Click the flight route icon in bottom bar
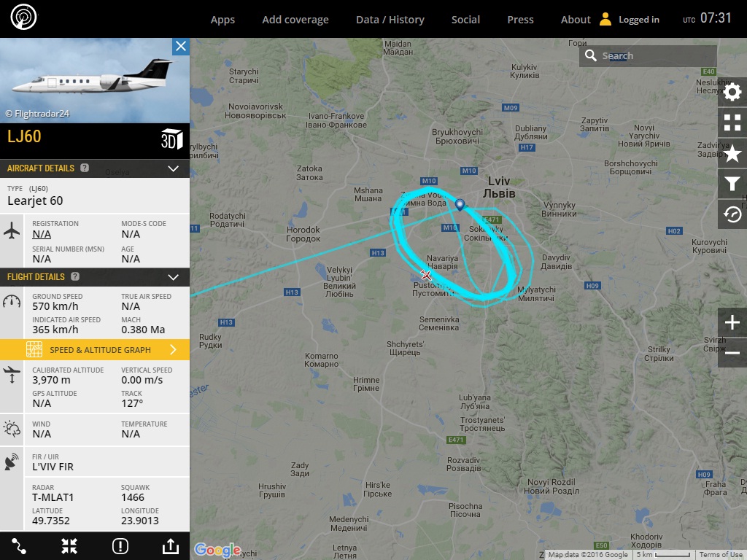The image size is (747, 560). (x=18, y=546)
